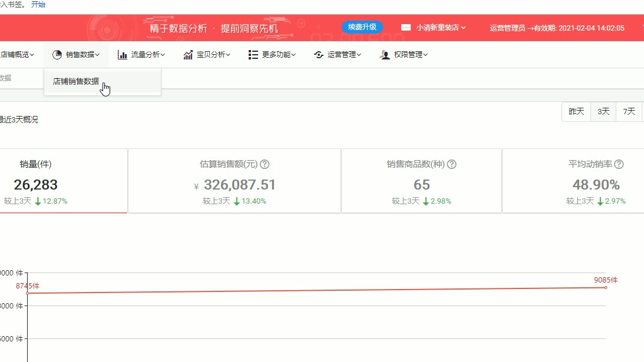Switch the time range to 昨天

[x=576, y=111]
